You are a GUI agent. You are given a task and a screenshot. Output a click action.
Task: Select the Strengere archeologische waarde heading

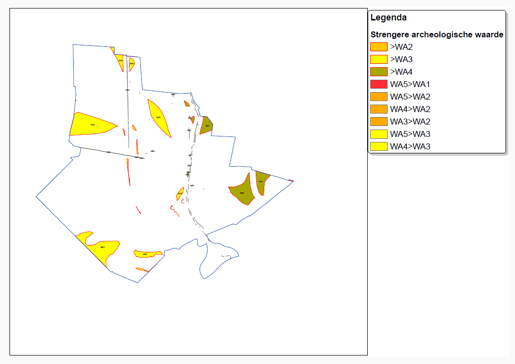pyautogui.click(x=437, y=35)
